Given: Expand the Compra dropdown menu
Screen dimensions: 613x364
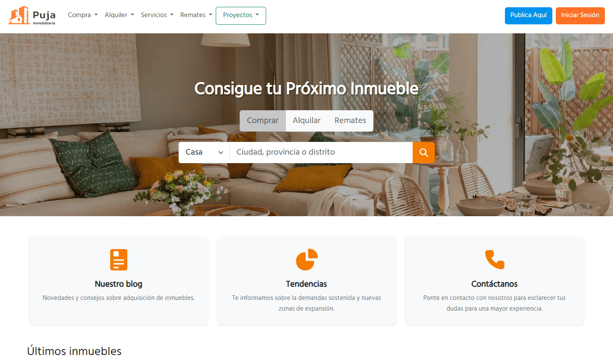Looking at the screenshot, I should [83, 15].
